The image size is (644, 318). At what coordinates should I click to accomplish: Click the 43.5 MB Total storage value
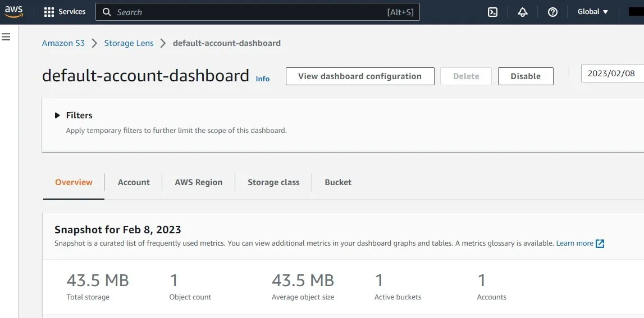coord(98,280)
